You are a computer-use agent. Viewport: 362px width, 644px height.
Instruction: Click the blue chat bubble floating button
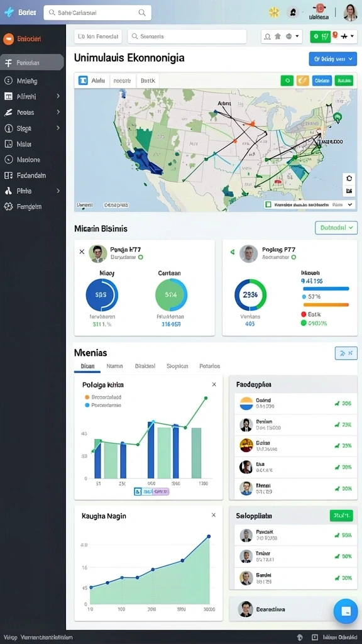pyautogui.click(x=346, y=611)
